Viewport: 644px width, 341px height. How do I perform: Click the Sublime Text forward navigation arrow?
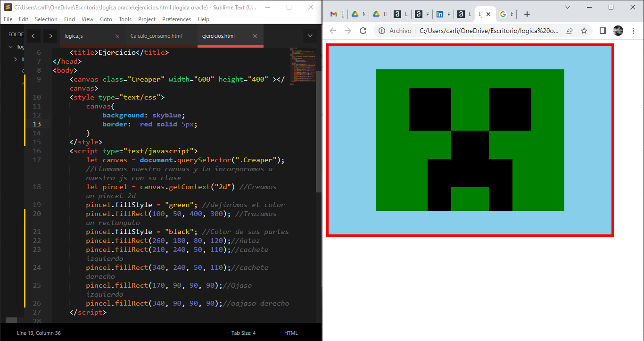pos(50,36)
